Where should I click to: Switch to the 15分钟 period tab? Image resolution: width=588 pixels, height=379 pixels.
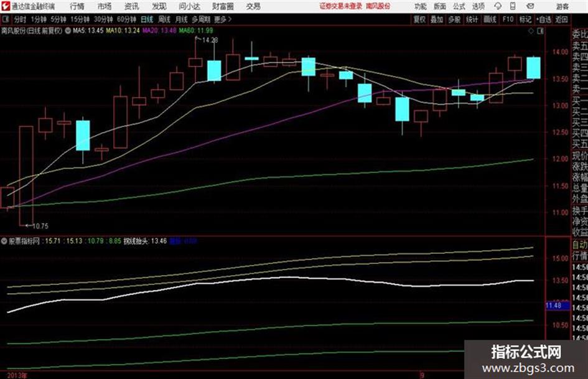(x=80, y=19)
